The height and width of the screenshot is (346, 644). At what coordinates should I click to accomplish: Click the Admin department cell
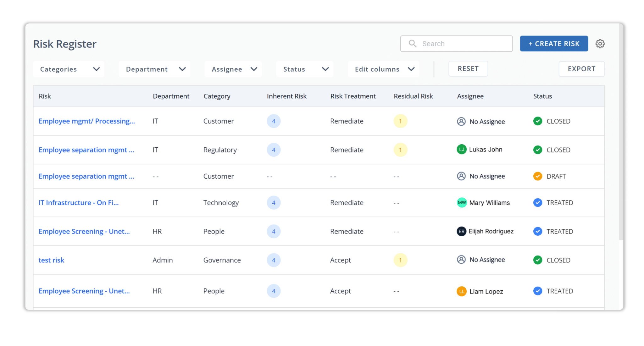click(x=163, y=260)
